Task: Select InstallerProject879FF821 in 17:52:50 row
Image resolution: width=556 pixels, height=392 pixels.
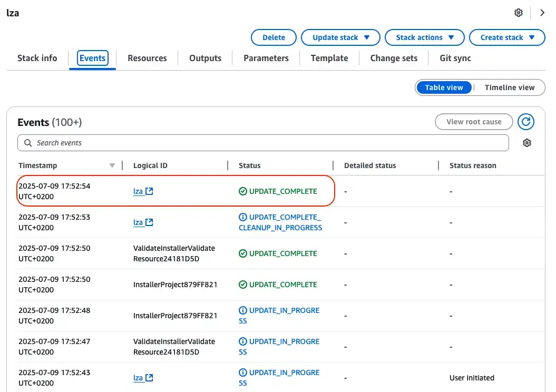Action: point(175,285)
